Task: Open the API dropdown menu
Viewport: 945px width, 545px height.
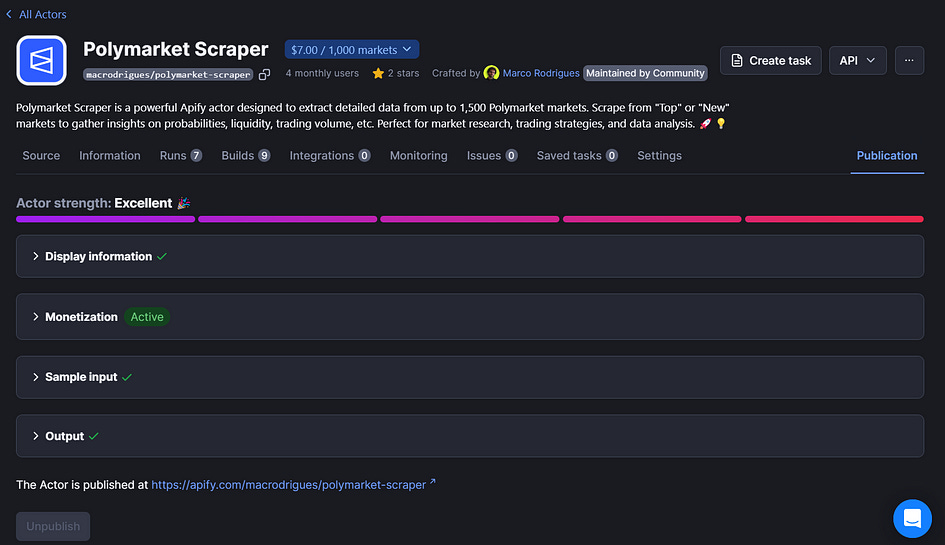Action: click(x=857, y=60)
